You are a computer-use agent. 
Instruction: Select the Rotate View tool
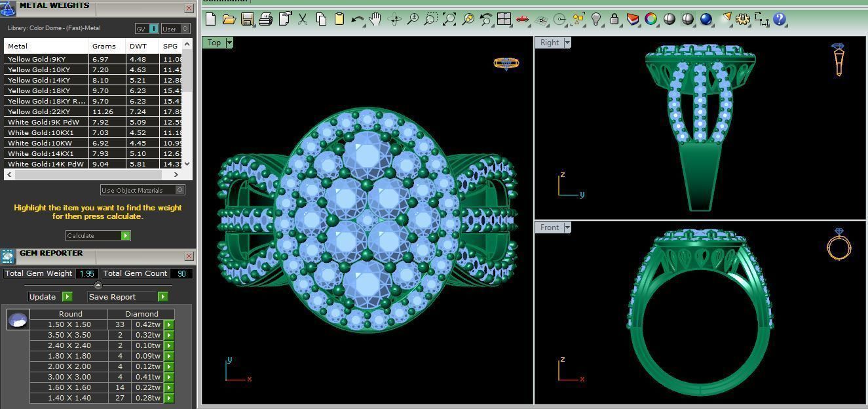tap(394, 19)
